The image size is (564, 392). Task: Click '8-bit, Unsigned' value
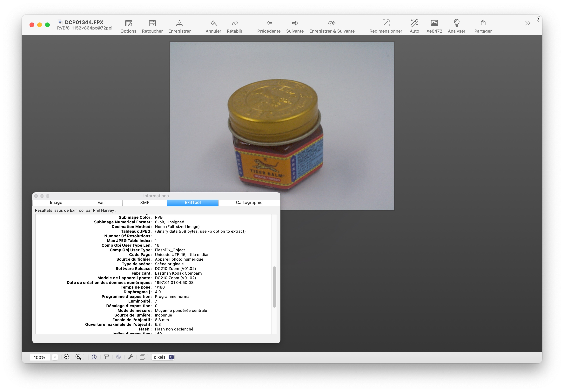pyautogui.click(x=170, y=222)
